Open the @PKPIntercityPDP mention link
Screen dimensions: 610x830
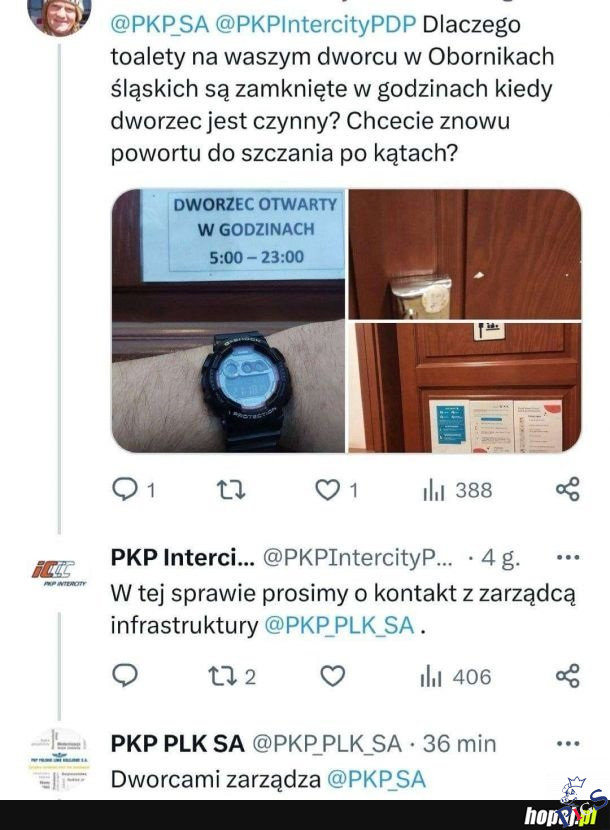click(x=316, y=25)
